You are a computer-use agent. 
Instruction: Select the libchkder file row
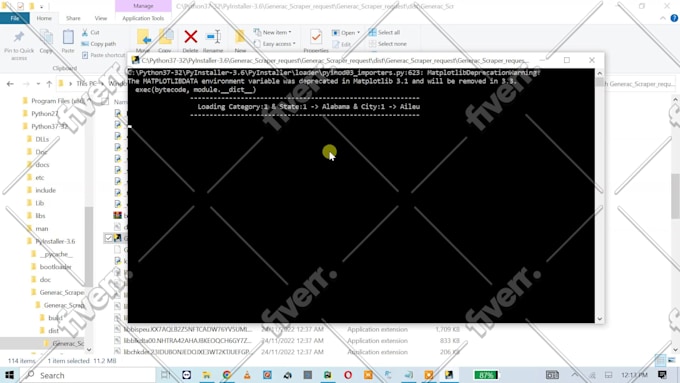coord(286,352)
